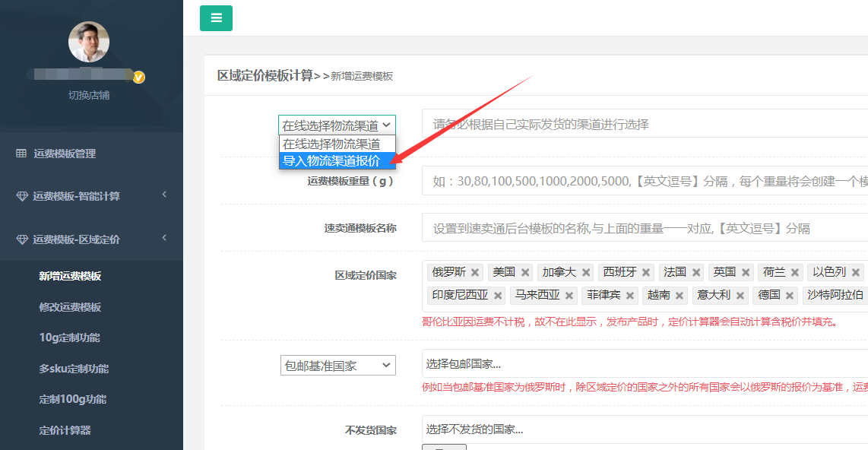Remove 荷兰 tag
Image resolution: width=868 pixels, height=450 pixels.
point(795,272)
